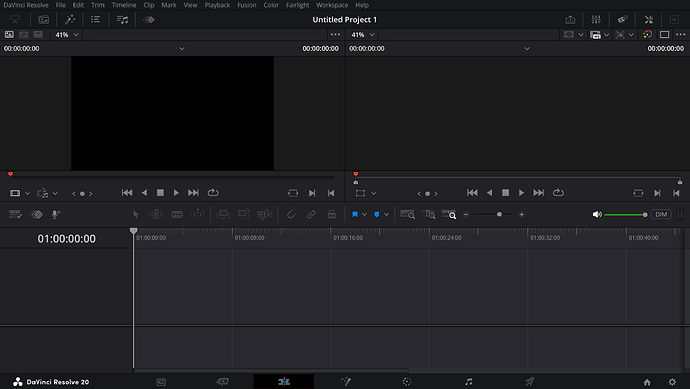Expand timeline viewer name chevron
The width and height of the screenshot is (690, 389).
tap(527, 48)
